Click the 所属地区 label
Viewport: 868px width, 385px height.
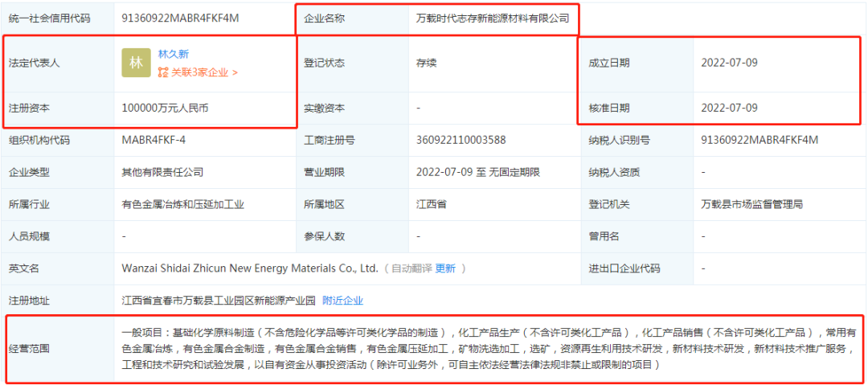pos(325,204)
